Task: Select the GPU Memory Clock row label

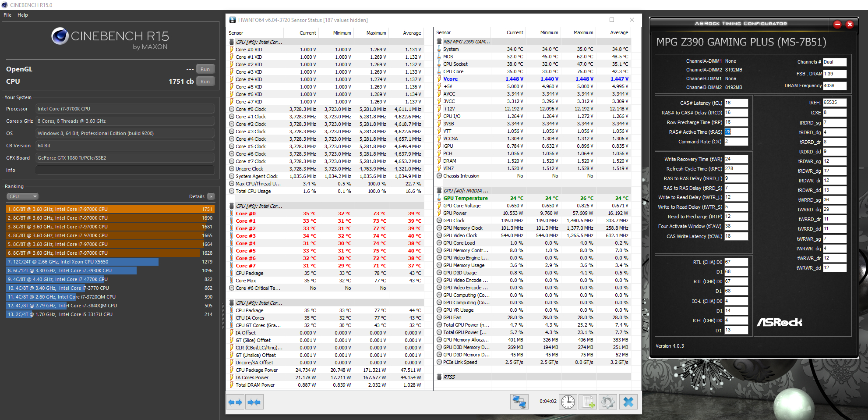Action: [x=462, y=228]
